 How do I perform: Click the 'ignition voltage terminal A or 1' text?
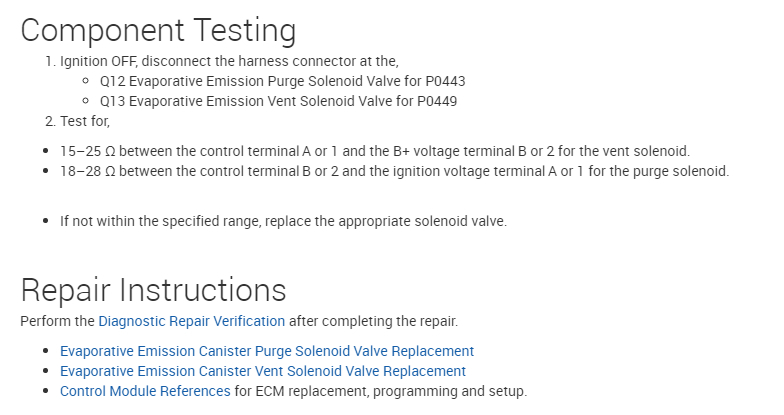[482, 171]
